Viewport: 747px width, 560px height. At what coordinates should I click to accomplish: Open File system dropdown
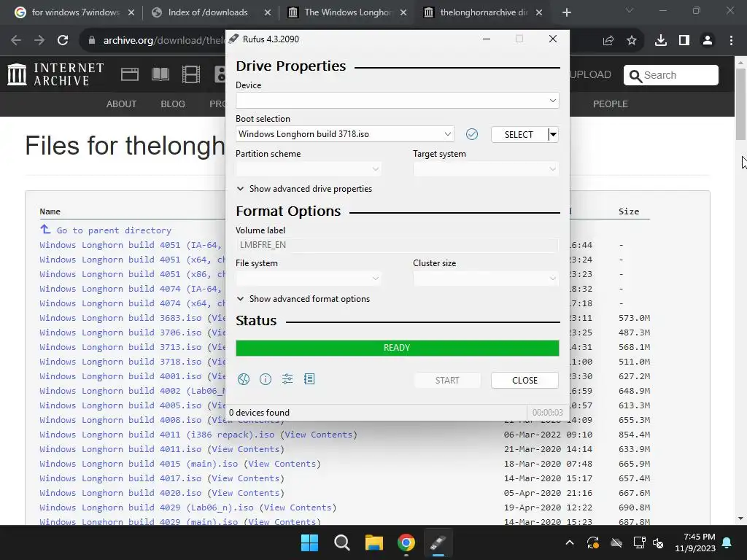coord(309,278)
